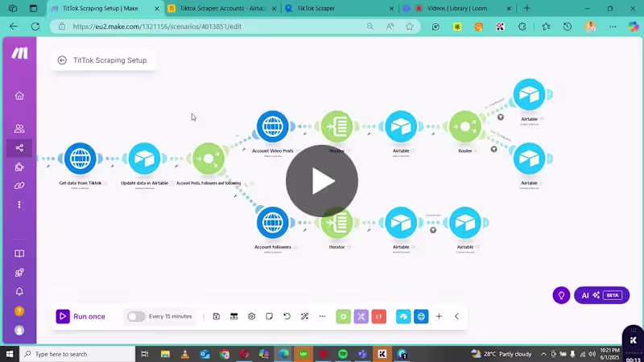644x362 pixels.
Task: Open the Resource hub book icon
Action: pyautogui.click(x=19, y=253)
